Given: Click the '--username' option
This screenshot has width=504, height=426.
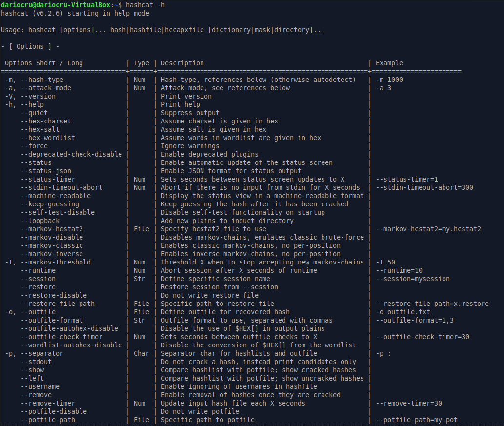Looking at the screenshot, I should coord(40,387).
